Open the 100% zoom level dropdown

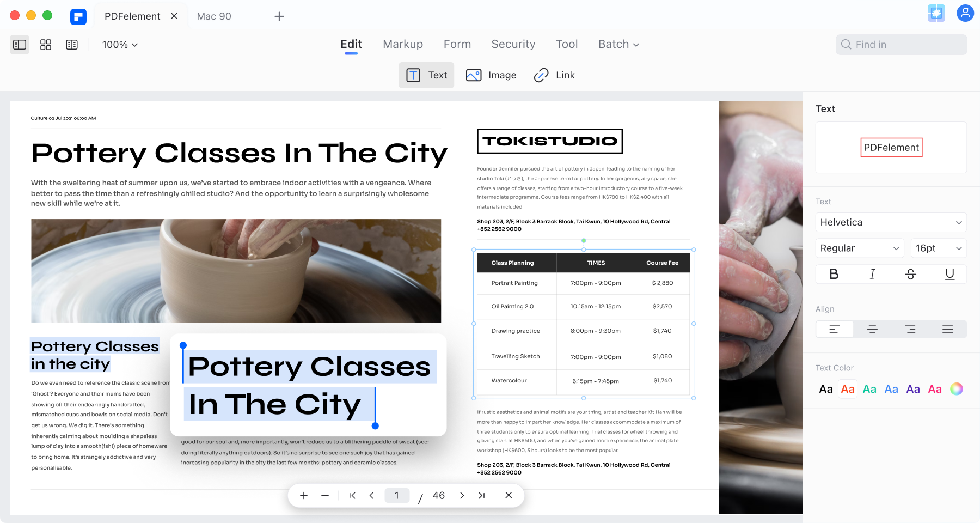tap(119, 45)
